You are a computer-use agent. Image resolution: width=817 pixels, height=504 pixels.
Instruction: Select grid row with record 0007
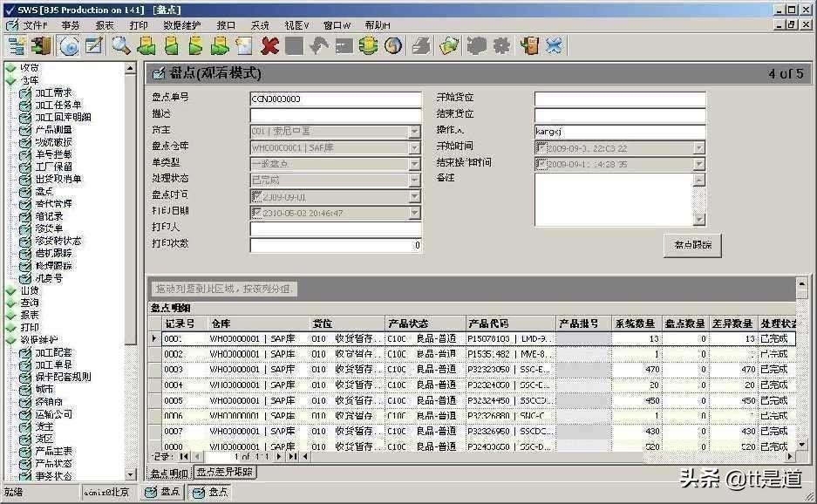(472, 432)
